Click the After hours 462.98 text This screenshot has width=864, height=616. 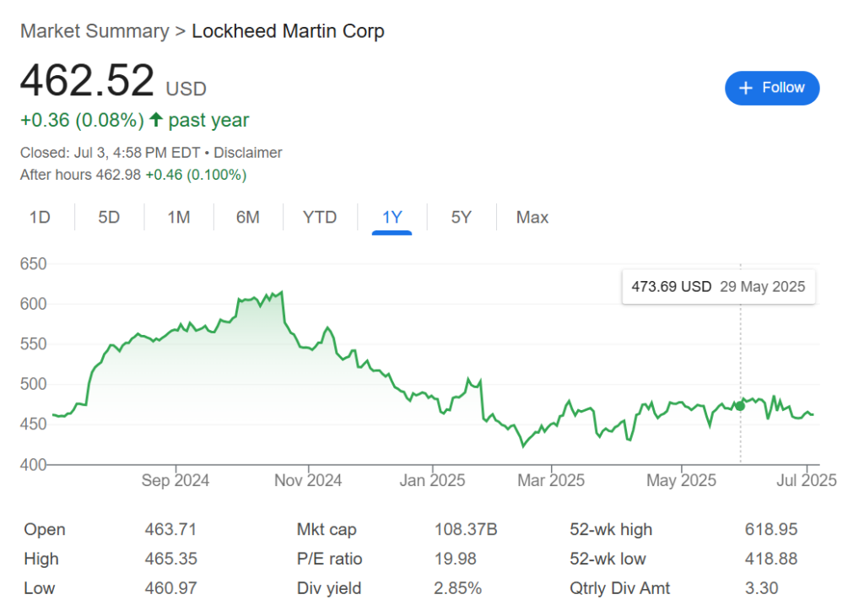point(80,175)
